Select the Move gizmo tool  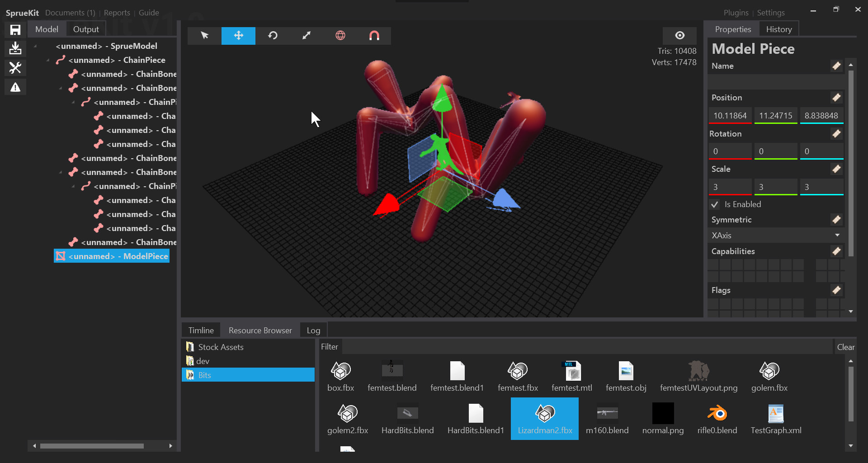(x=238, y=36)
